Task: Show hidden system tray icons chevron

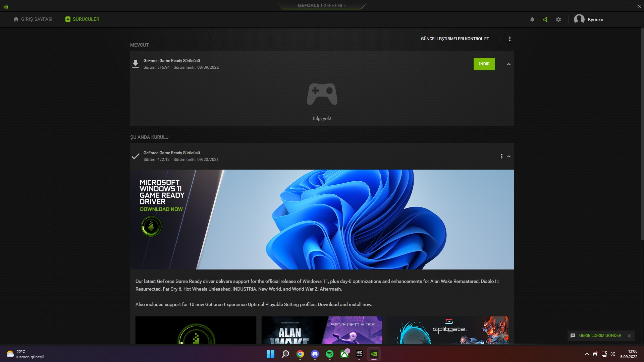Action: [587, 354]
